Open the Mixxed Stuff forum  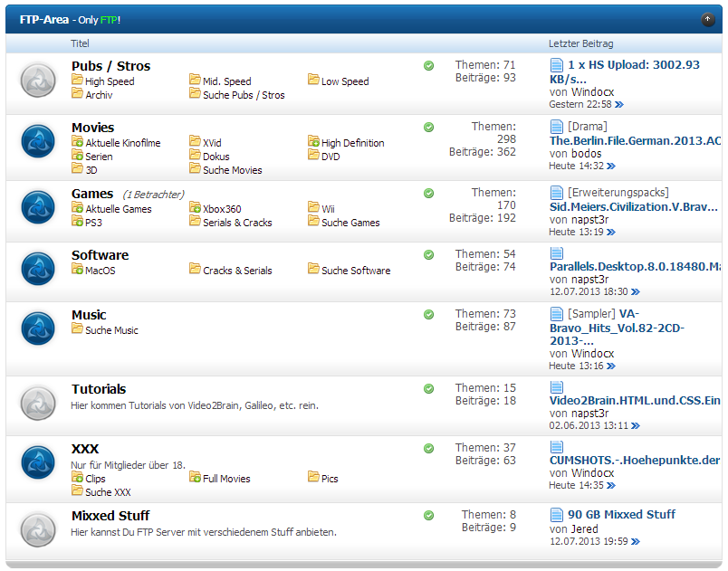coord(110,516)
